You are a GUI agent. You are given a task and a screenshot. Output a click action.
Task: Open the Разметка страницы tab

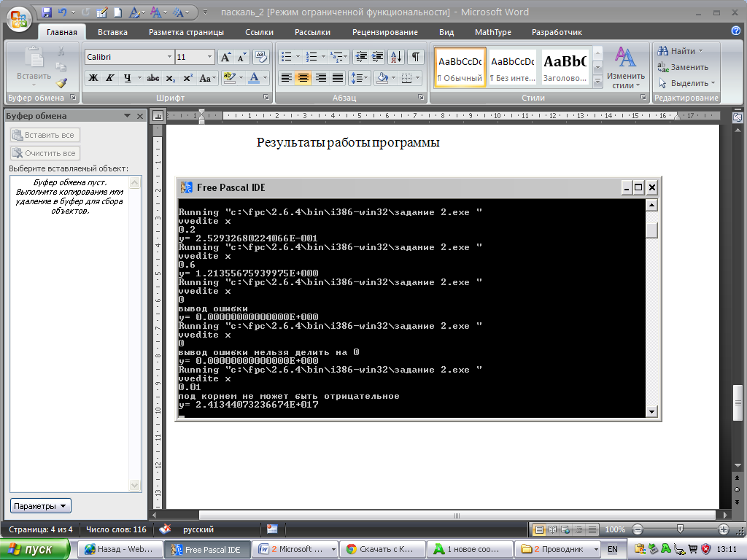pos(186,32)
